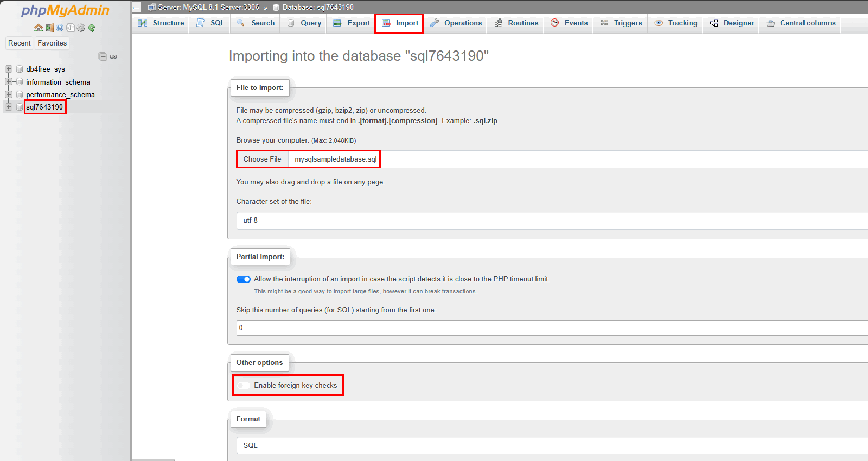Click the Choose File button
This screenshot has height=461, width=868.
tap(263, 159)
